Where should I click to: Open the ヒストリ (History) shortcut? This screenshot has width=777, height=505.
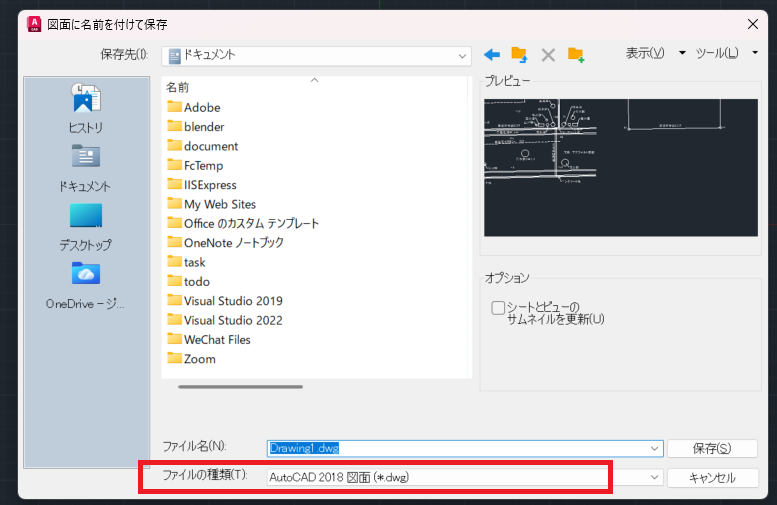(x=85, y=109)
